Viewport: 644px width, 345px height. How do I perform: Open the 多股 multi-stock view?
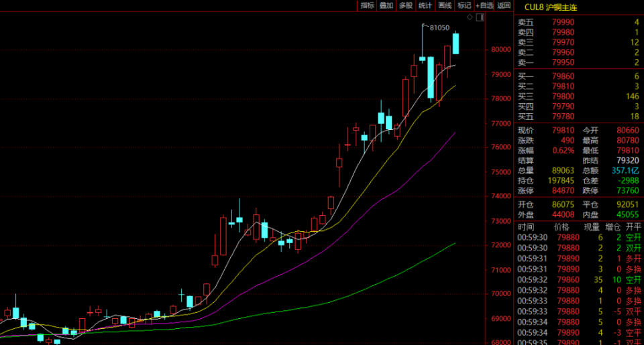(x=406, y=5)
